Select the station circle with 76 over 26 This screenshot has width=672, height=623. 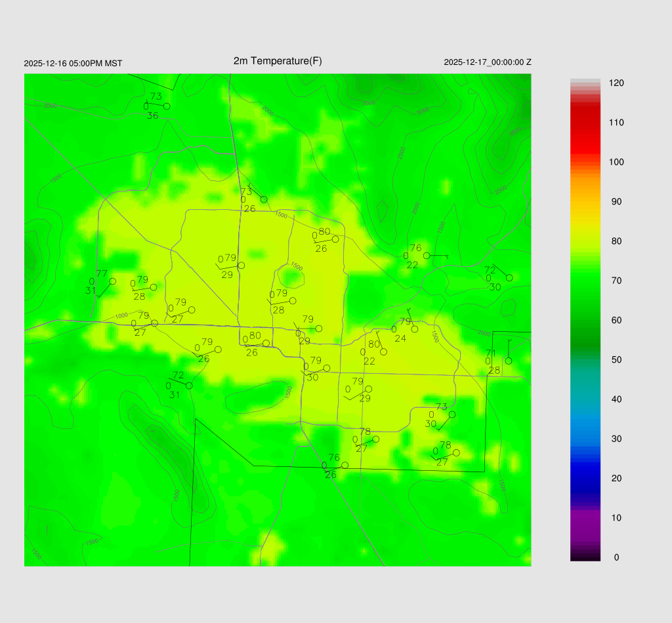click(x=345, y=465)
